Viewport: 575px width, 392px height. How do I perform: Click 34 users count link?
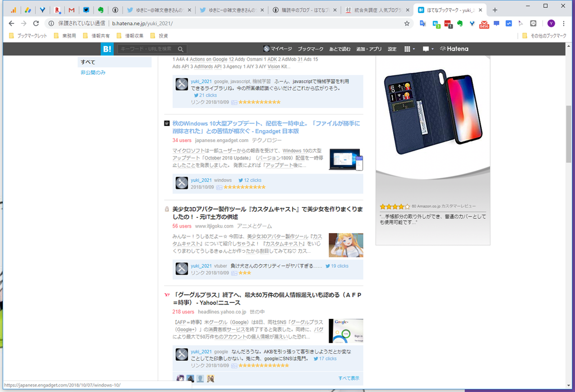182,140
